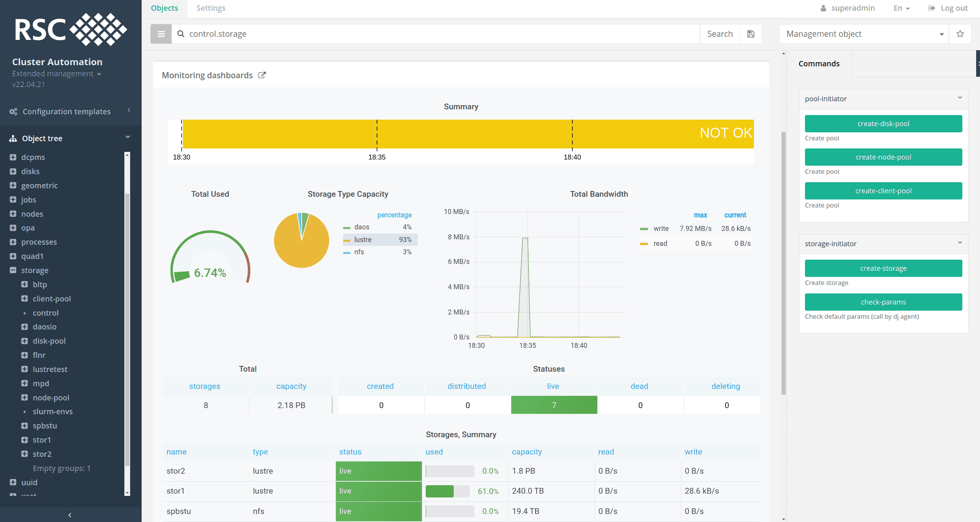Collapse the storage node in the tree
This screenshot has width=980, height=522.
(x=13, y=270)
